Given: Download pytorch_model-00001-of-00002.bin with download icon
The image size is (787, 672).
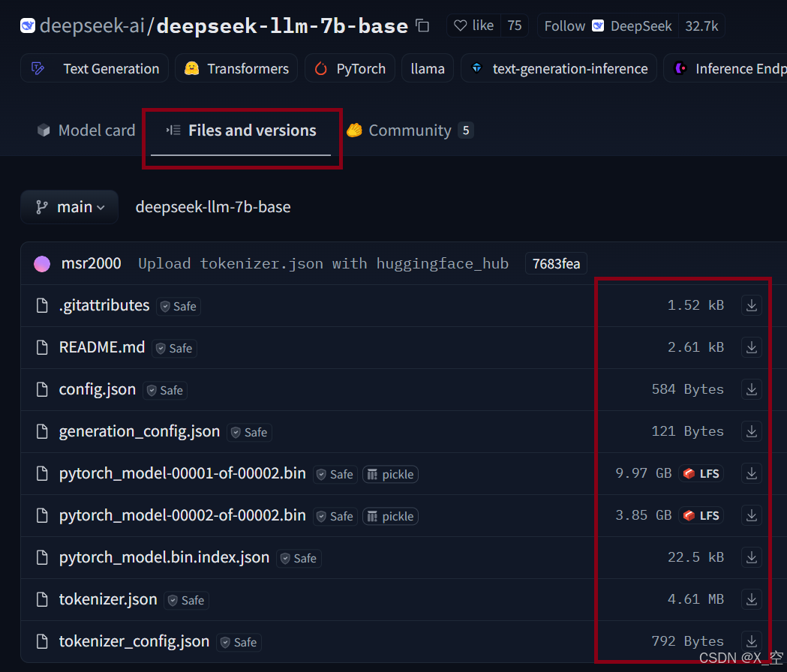Looking at the screenshot, I should (752, 473).
